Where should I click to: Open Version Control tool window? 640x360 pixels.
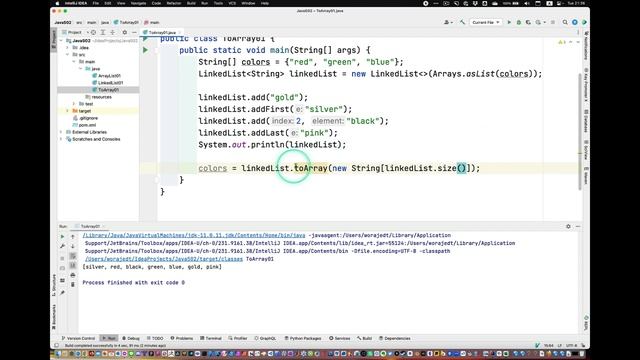[78, 338]
